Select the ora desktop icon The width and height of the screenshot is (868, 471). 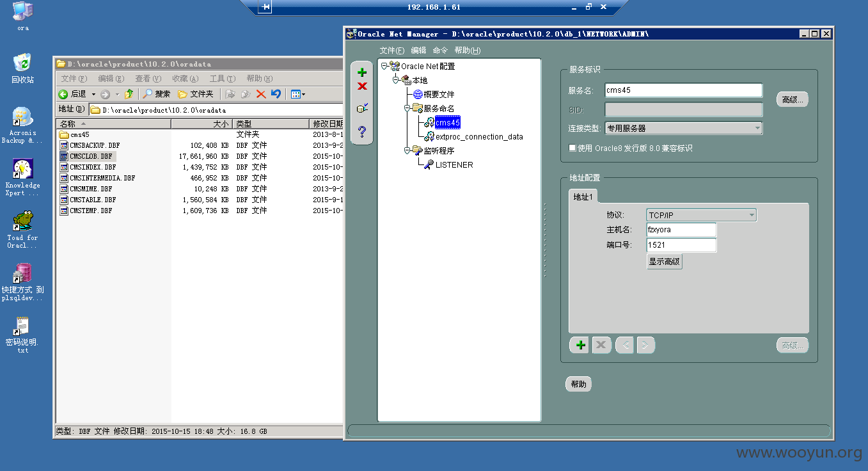[23, 16]
